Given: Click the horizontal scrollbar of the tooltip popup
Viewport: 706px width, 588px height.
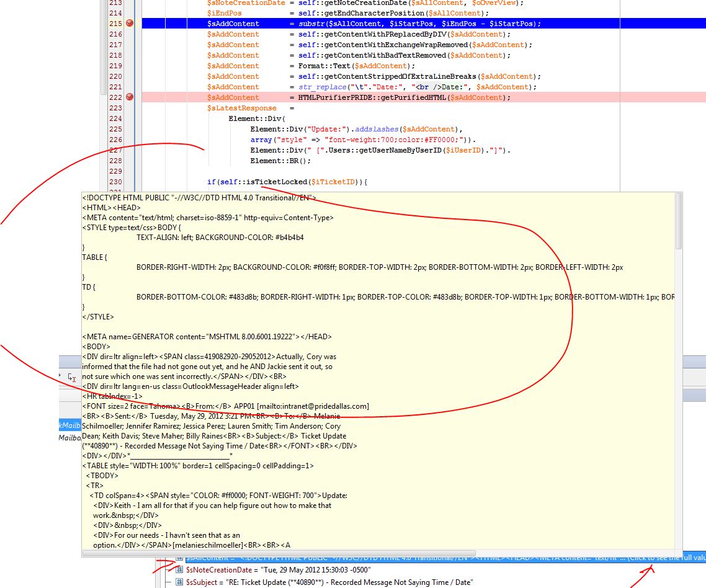Looking at the screenshot, I should (x=279, y=553).
